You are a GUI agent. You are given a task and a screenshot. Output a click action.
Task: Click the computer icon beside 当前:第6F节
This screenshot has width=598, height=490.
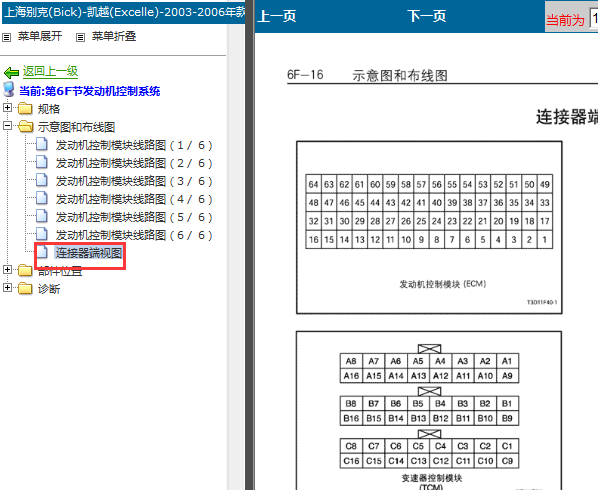(x=8, y=90)
